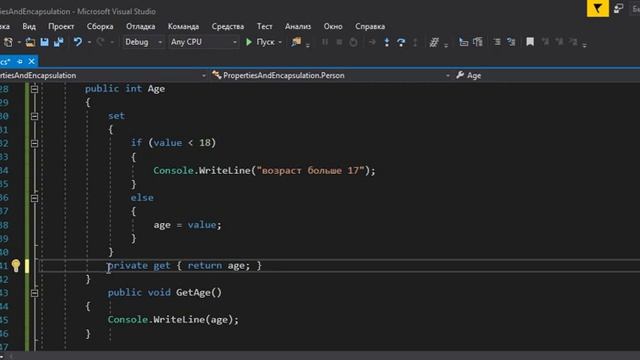The height and width of the screenshot is (360, 640).
Task: Click the Stop debugging square icon
Action: pos(339,42)
